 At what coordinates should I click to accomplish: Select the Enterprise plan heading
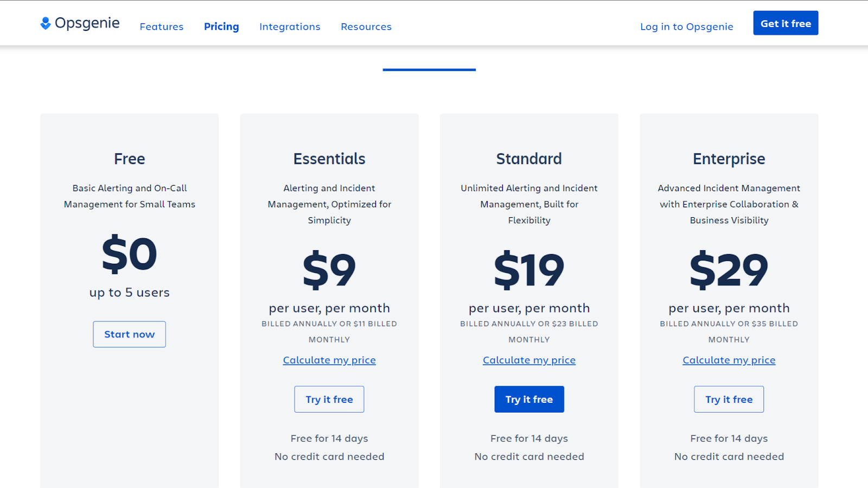coord(729,159)
